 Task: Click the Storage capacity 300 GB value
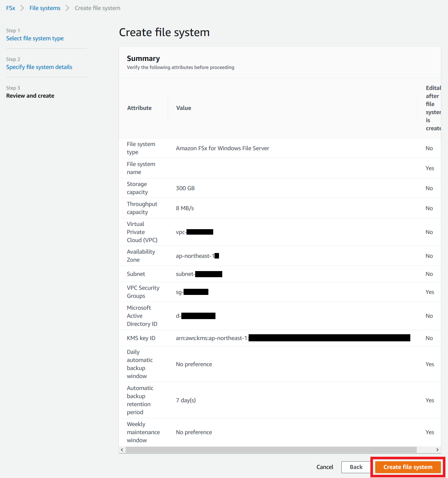click(x=185, y=188)
